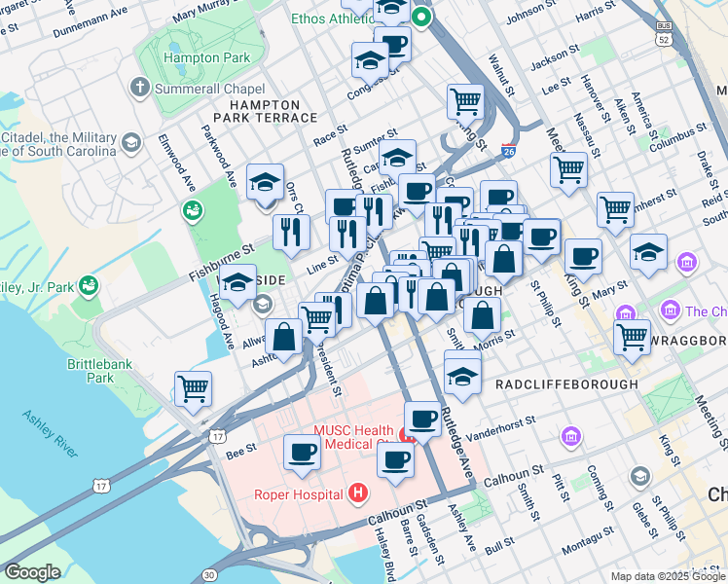This screenshot has height=584, width=728.
Task: Click the Map data ©2025 Google text
Action: (x=668, y=576)
